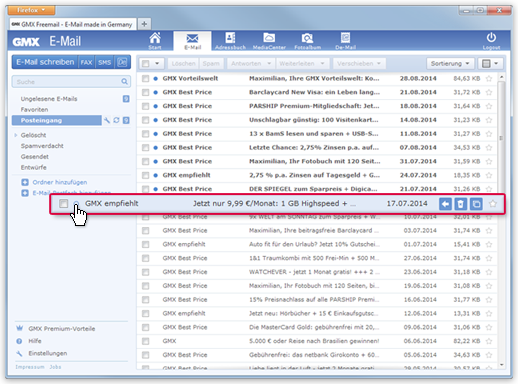
Task: Tick checkbox for Letzte Chance email
Action: coord(145,148)
